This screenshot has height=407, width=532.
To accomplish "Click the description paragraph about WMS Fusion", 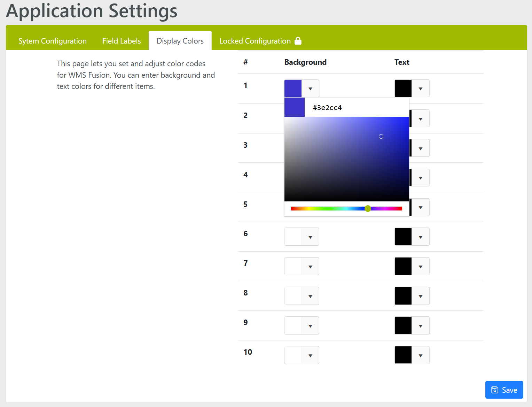I will point(136,75).
